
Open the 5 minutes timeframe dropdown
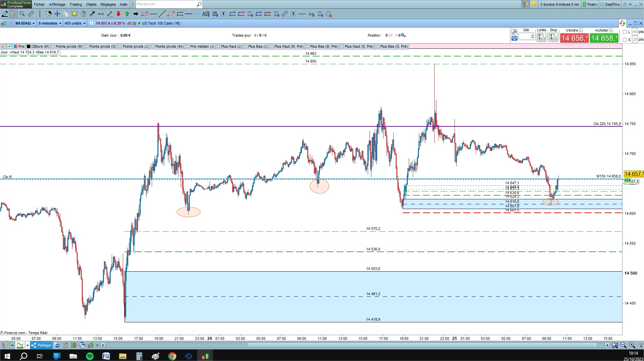50,23
